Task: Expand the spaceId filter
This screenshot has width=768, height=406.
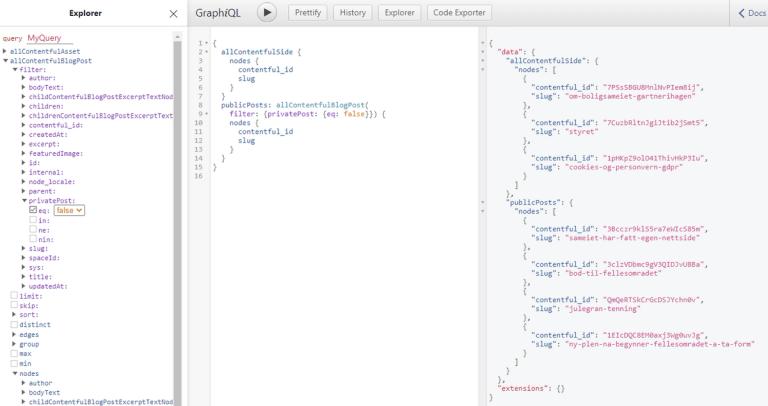Action: pyautogui.click(x=24, y=258)
